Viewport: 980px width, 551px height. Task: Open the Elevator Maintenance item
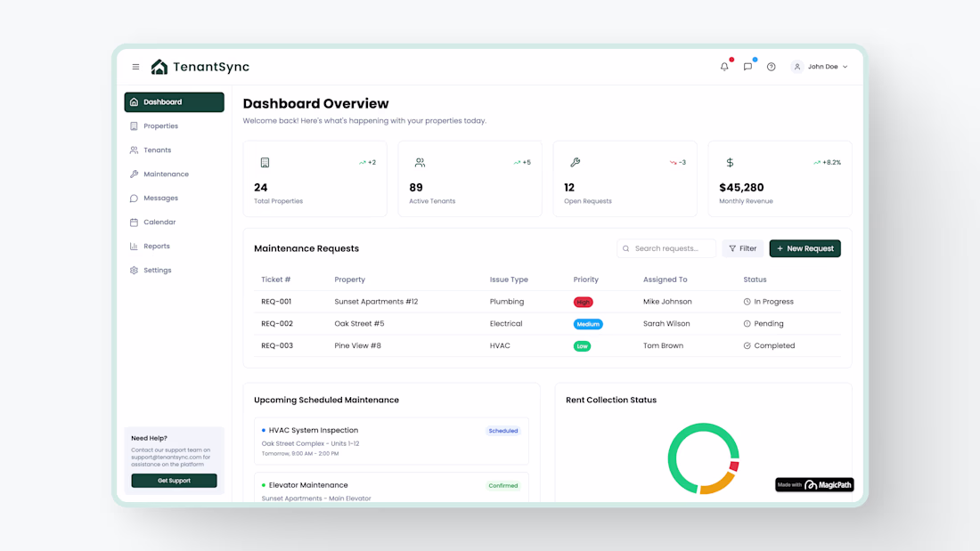(x=391, y=487)
